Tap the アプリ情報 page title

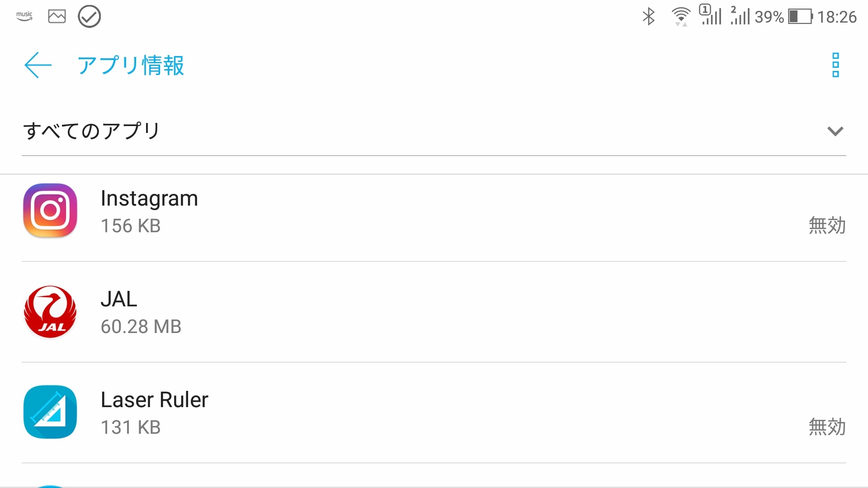131,66
